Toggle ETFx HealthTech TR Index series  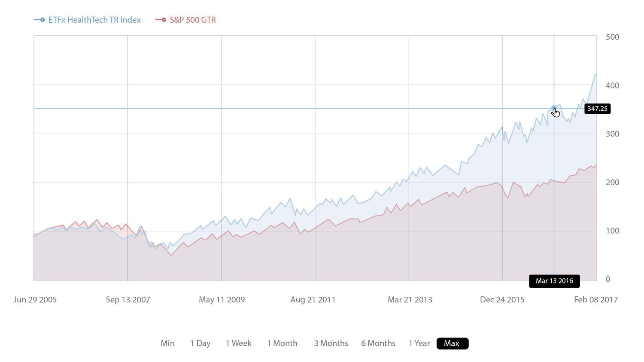click(x=94, y=20)
